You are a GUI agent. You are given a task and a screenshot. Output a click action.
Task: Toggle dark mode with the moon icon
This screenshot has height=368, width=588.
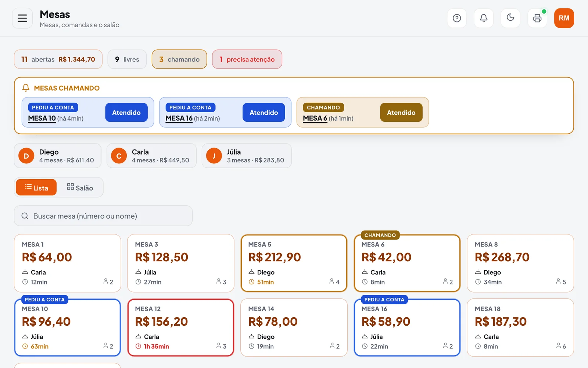click(510, 18)
